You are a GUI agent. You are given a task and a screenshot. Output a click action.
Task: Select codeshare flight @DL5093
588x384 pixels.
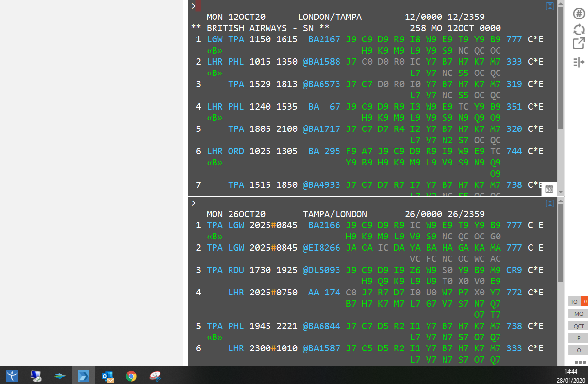(x=321, y=270)
